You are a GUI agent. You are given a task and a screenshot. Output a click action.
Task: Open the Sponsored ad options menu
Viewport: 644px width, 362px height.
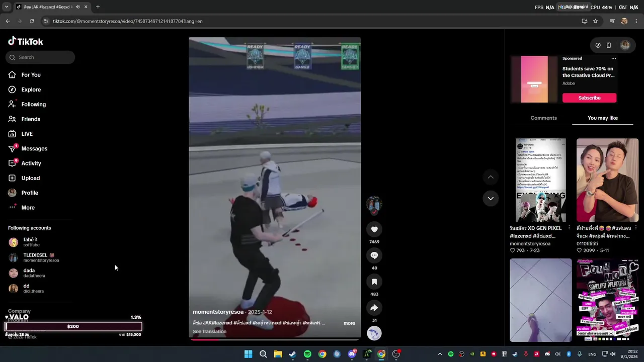point(613,58)
